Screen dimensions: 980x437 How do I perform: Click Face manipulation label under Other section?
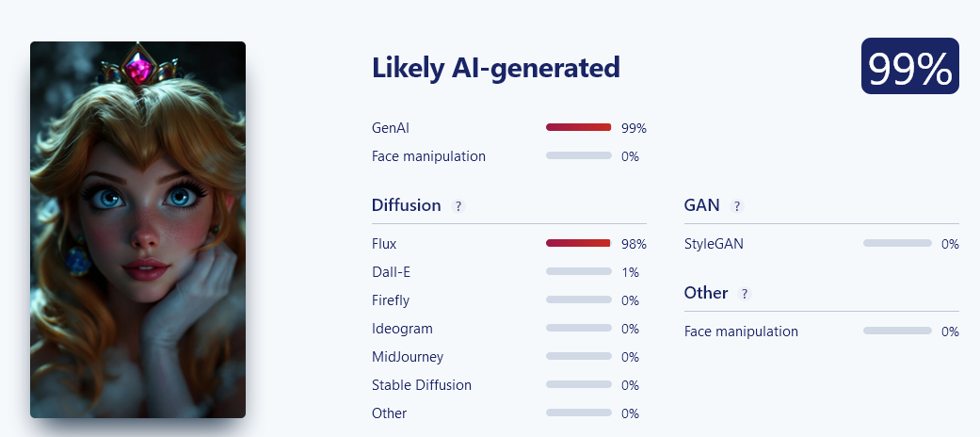741,332
